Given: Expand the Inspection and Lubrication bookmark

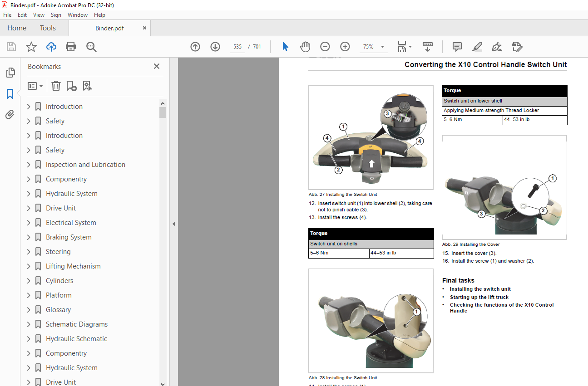Looking at the screenshot, I should tap(29, 165).
